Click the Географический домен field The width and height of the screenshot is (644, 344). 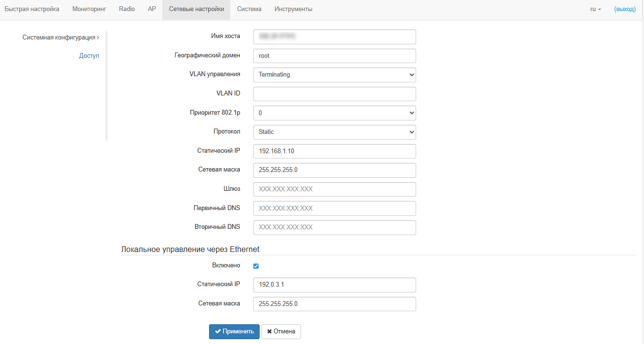coord(334,56)
